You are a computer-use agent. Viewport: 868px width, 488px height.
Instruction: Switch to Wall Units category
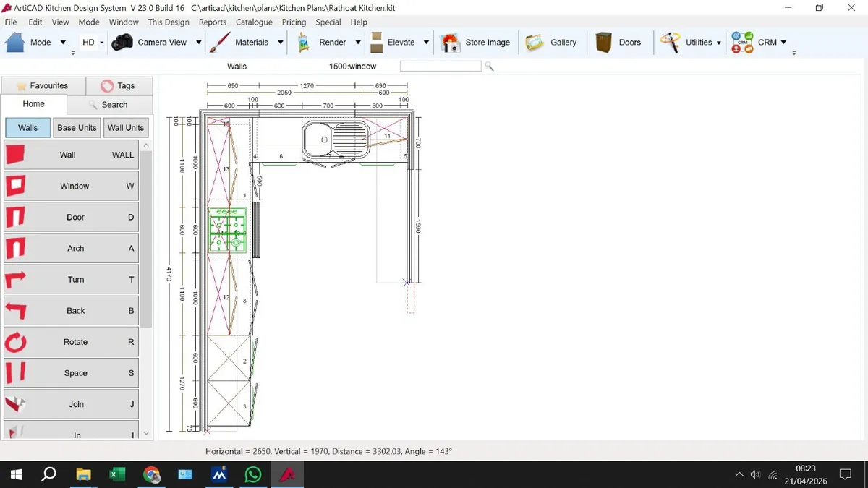(x=126, y=128)
